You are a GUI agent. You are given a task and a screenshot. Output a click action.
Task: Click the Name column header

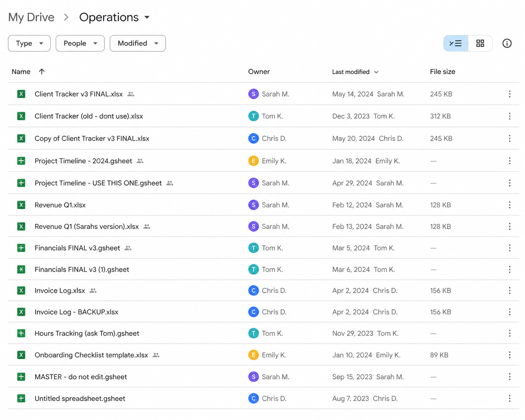point(21,71)
